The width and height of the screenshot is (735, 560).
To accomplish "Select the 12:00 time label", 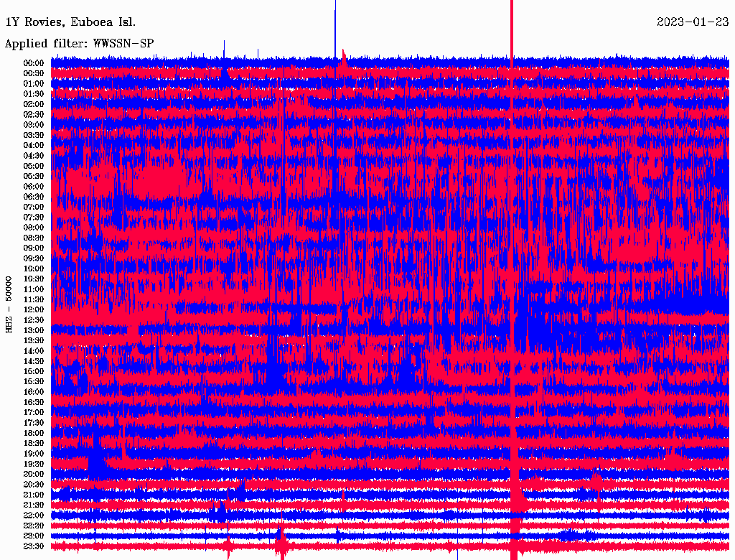I will click(x=34, y=310).
